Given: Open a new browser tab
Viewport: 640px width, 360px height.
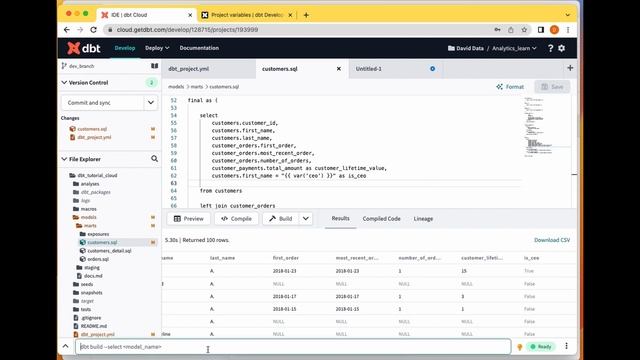Looking at the screenshot, I should coord(306,15).
